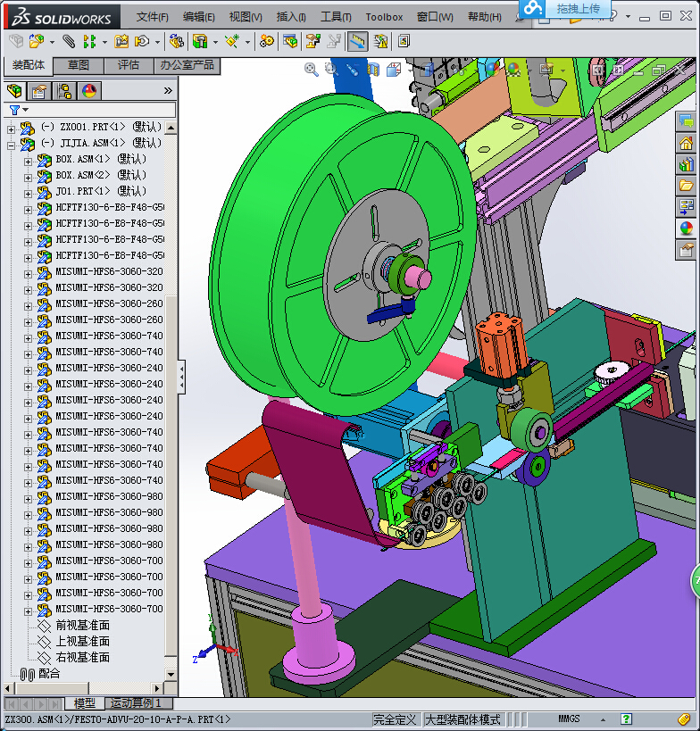Switch to PropertyManager tab
Screen dimensions: 700x731
click(39, 91)
